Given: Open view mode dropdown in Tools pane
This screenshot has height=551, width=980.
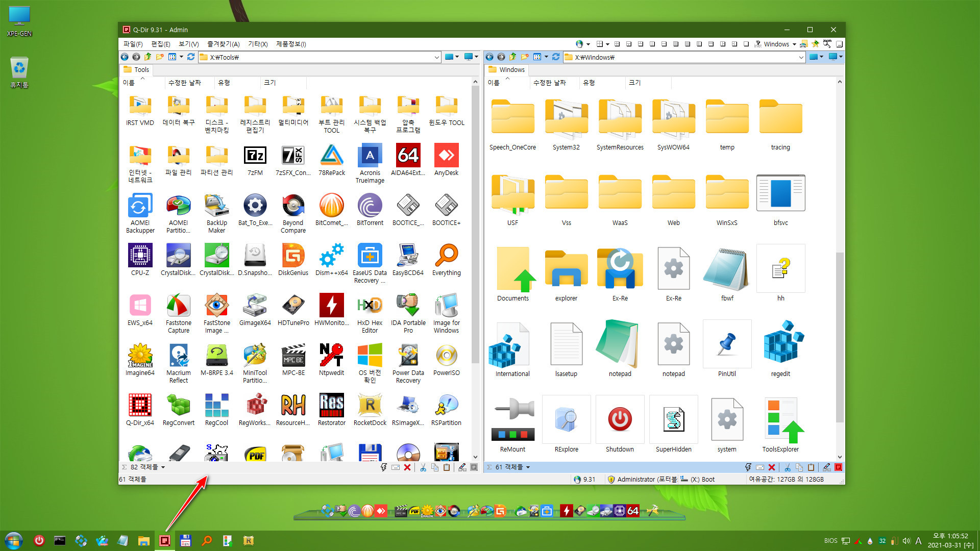Looking at the screenshot, I should (x=181, y=57).
